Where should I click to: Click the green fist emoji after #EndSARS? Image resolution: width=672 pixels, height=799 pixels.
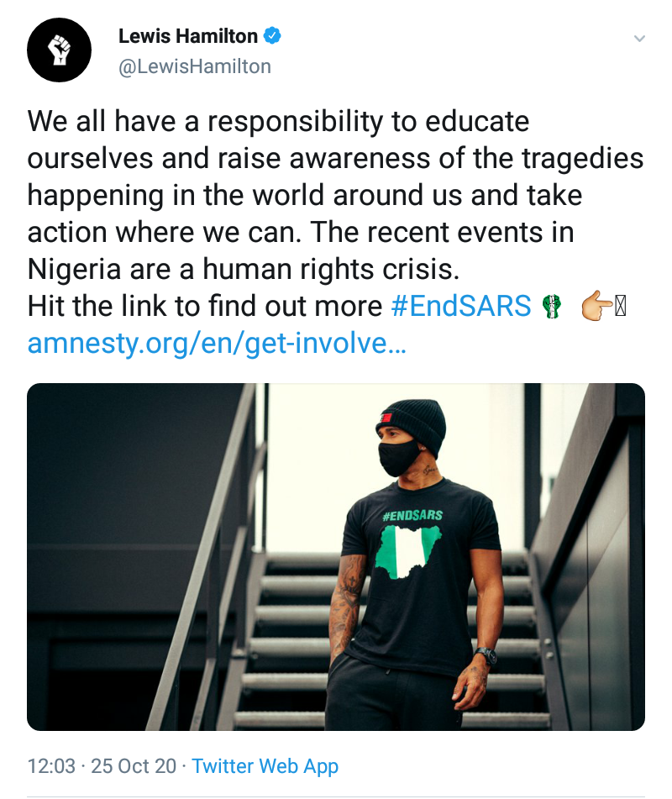551,307
